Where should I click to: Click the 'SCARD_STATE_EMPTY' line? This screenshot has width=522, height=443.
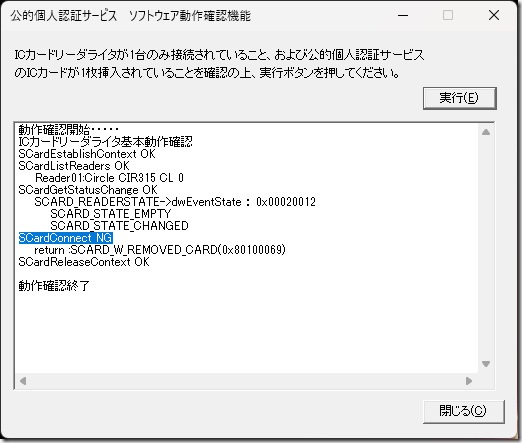111,214
